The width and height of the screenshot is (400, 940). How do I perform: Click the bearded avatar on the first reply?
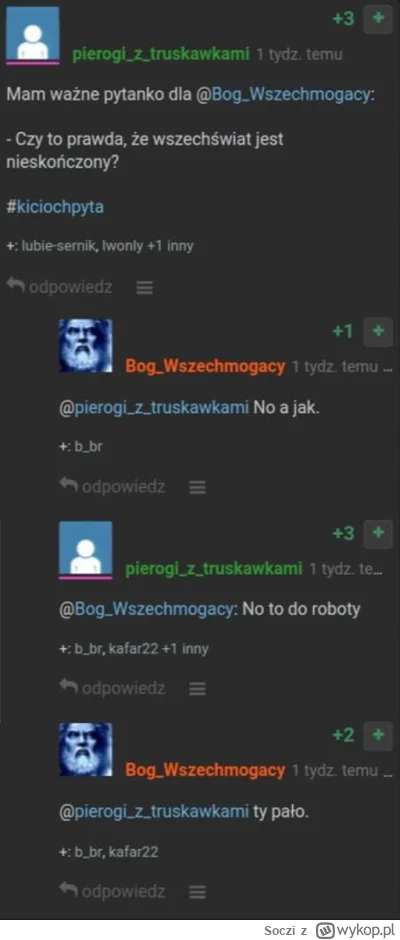click(x=85, y=346)
